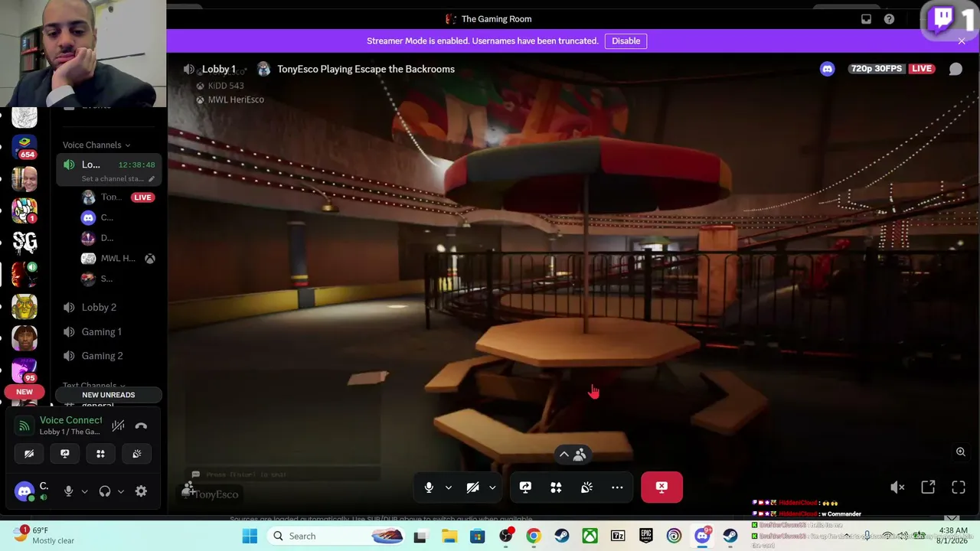Disable Streamer Mode from the banner

[x=626, y=41]
